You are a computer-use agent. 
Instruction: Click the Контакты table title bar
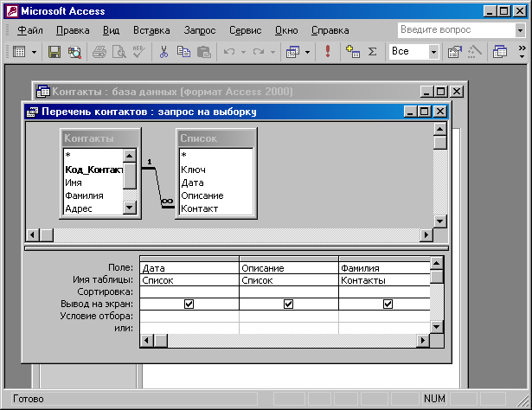100,138
